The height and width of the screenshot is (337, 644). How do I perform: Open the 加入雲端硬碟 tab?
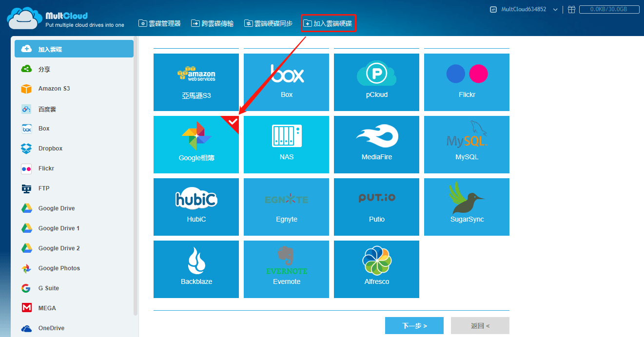[328, 23]
